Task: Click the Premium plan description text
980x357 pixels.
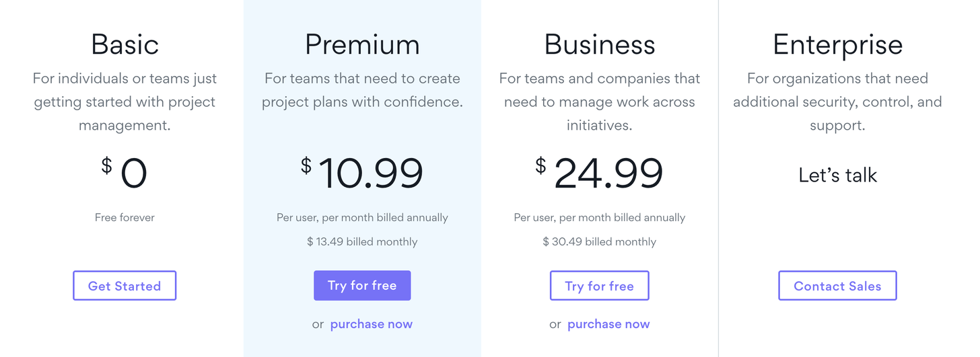Action: click(362, 90)
